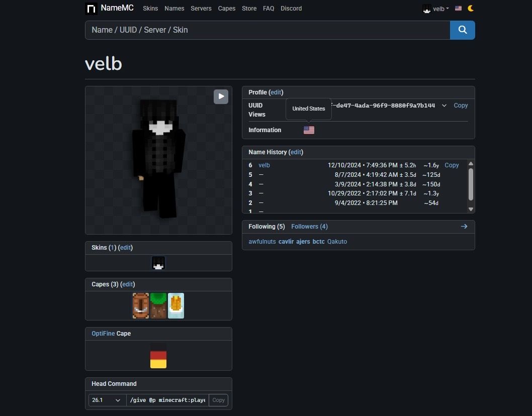Click the NameMC logo icon

point(91,9)
